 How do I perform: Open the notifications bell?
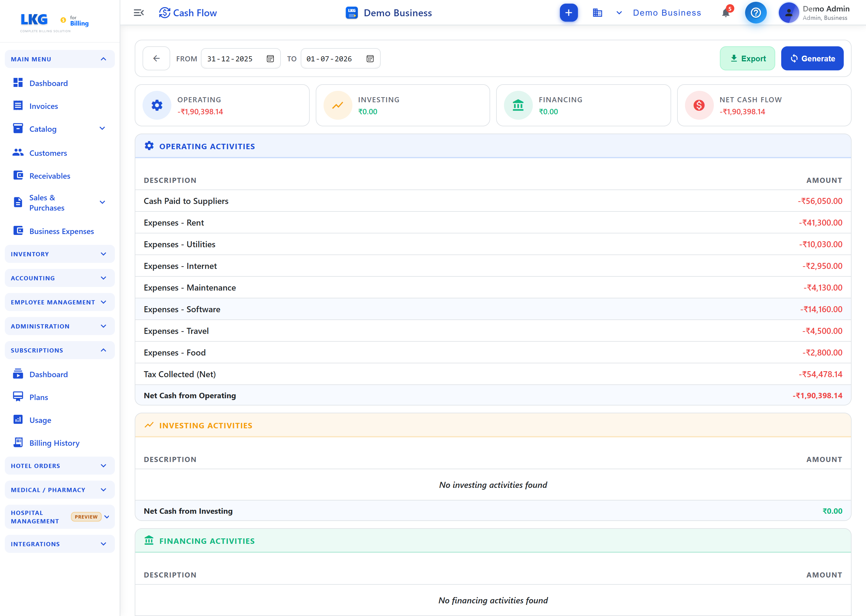pos(725,13)
